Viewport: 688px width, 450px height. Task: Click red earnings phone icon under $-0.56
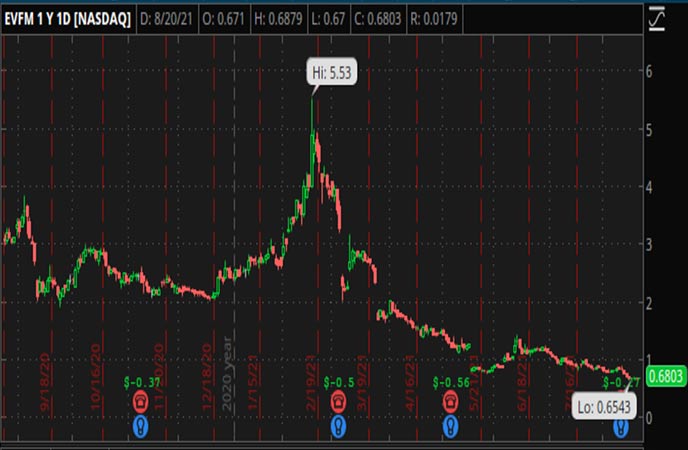[x=451, y=401]
